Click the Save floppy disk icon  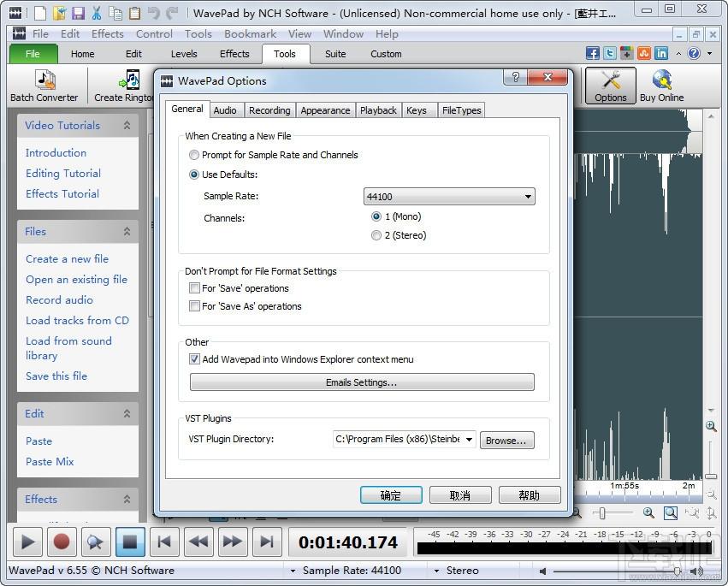coord(78,13)
